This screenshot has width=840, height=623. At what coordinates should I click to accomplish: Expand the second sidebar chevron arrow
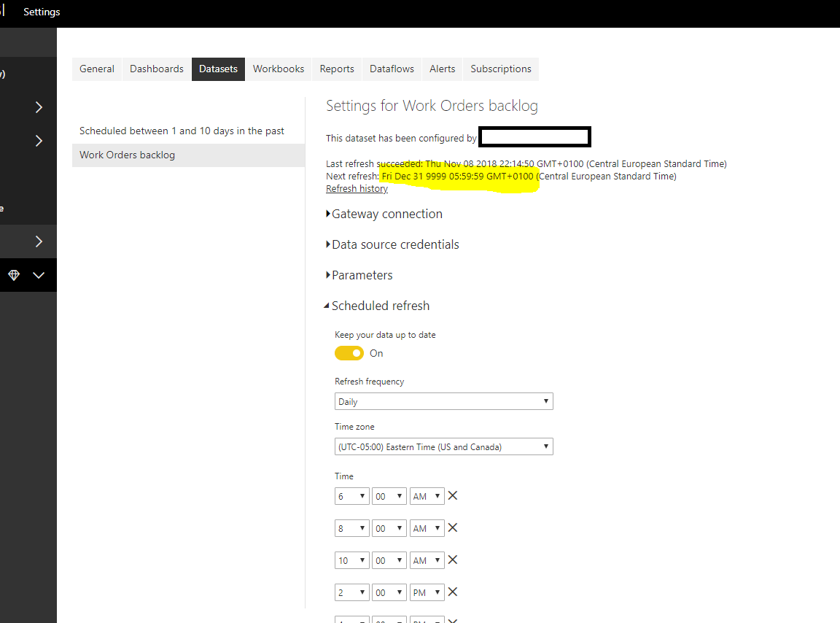click(x=39, y=141)
